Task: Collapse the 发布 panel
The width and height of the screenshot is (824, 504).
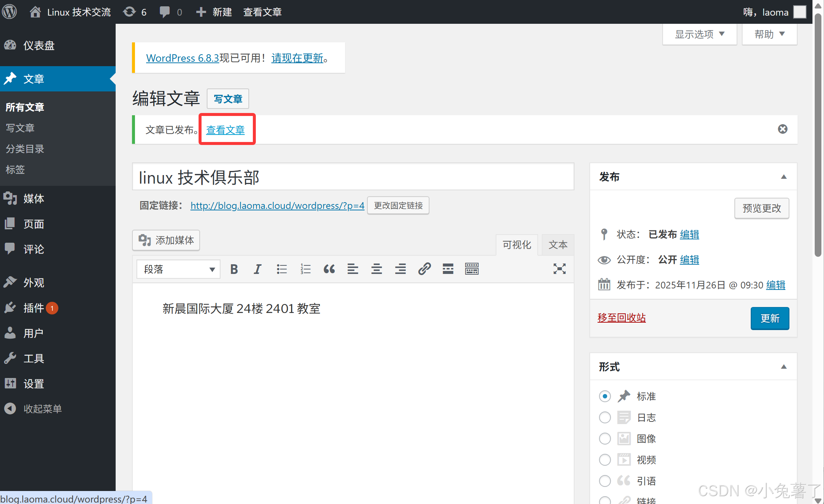Action: 783,177
